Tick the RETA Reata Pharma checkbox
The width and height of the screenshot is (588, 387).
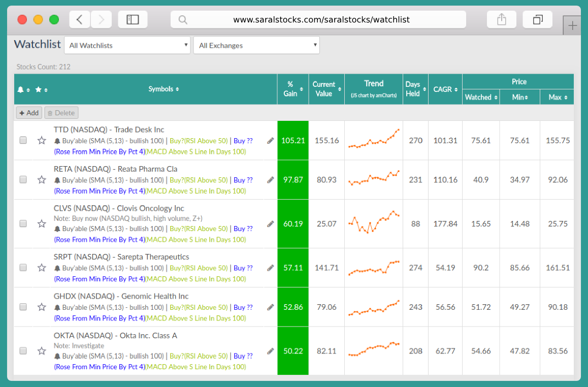tap(23, 180)
